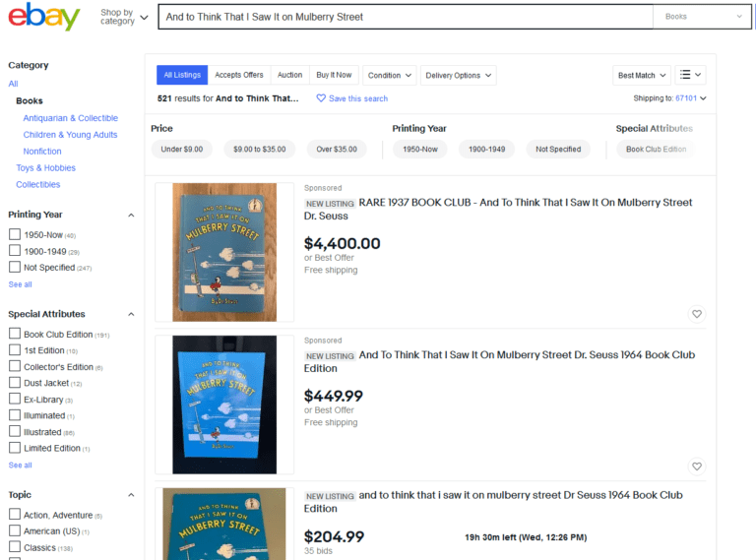Open the Shop by category dropdown
The image size is (756, 560).
pyautogui.click(x=124, y=17)
